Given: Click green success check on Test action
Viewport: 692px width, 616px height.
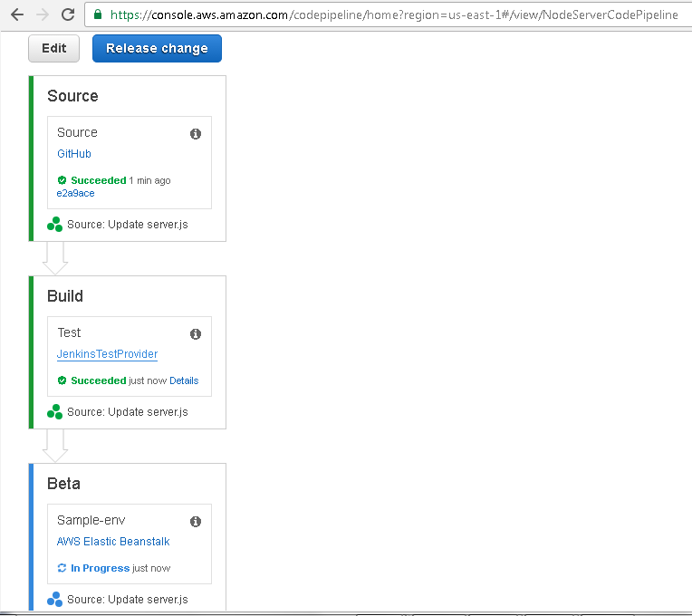Looking at the screenshot, I should pos(62,380).
